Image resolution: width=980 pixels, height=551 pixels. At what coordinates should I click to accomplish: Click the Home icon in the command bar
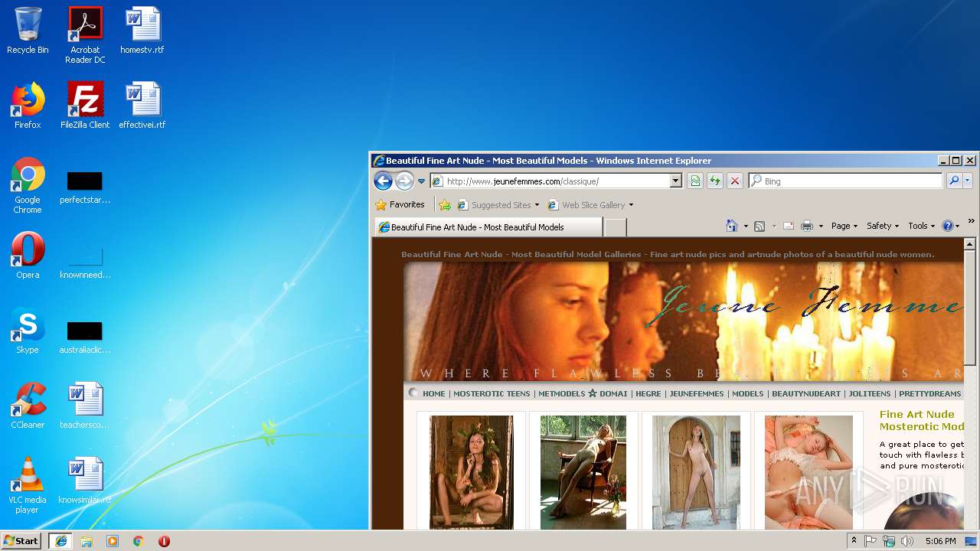pos(732,226)
